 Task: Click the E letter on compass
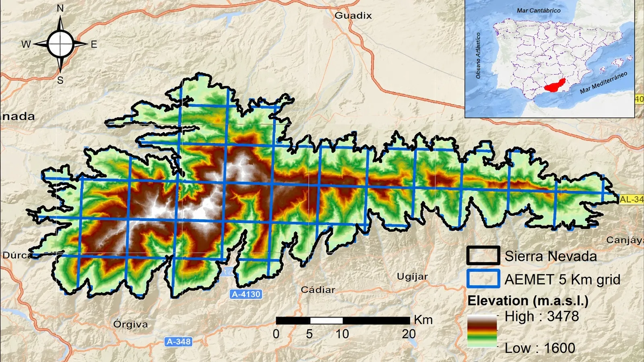coord(94,45)
